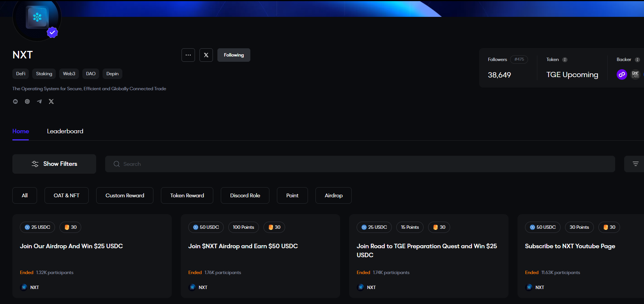Click the Token info icon

(x=565, y=60)
